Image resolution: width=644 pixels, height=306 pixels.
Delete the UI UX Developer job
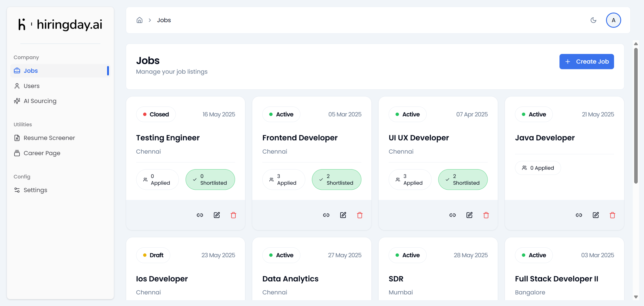coord(486,215)
